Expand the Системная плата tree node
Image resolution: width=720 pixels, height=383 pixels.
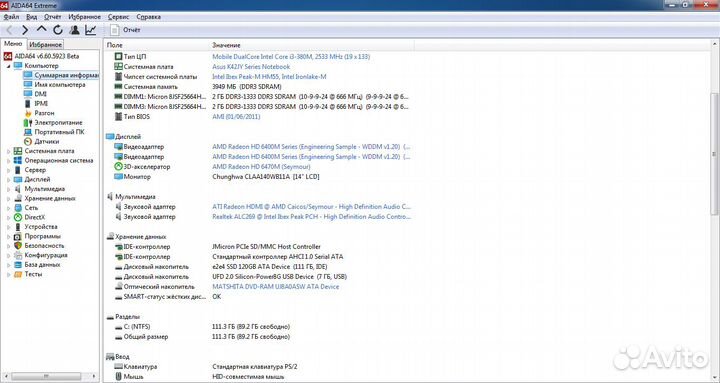(8, 151)
